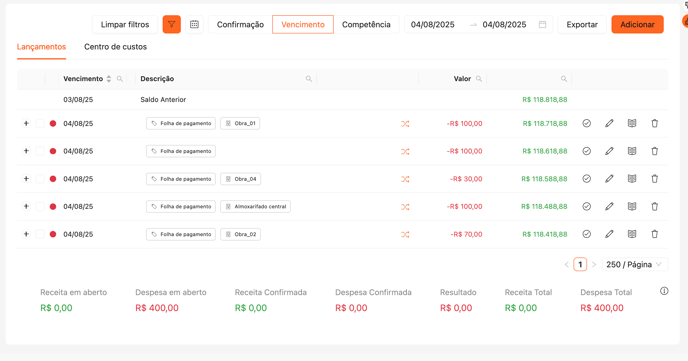Click Limpar filtros button

click(x=125, y=25)
